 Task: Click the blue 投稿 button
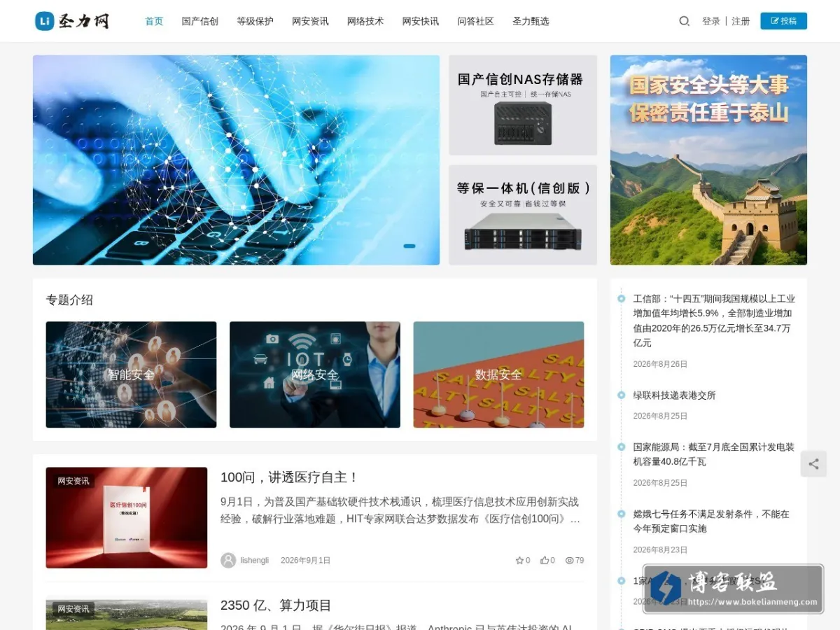[783, 21]
